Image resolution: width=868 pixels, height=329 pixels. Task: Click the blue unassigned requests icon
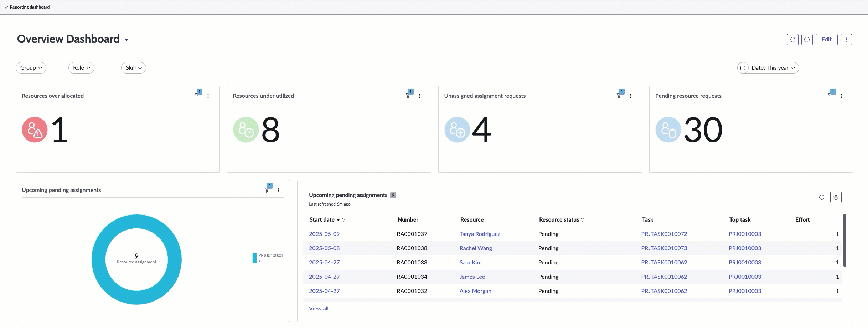click(457, 130)
